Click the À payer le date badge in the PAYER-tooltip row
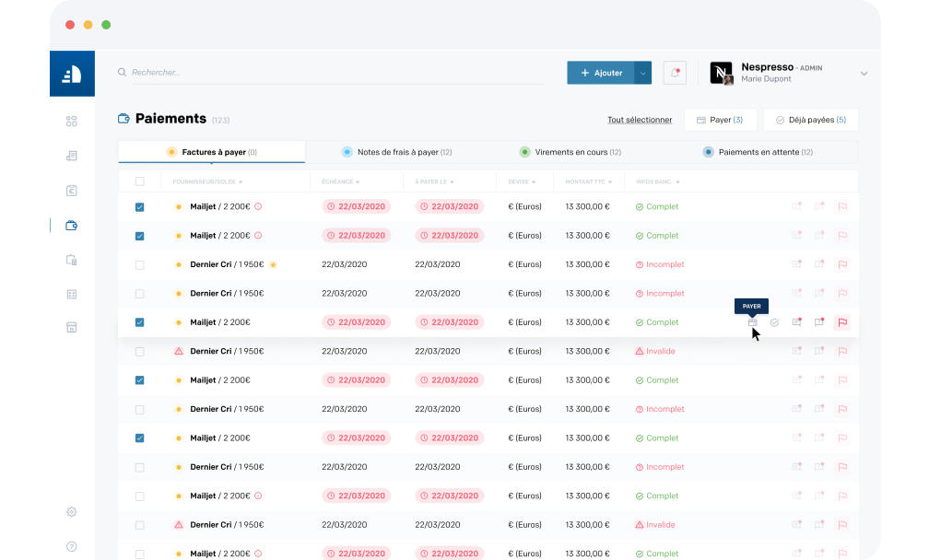929x560 pixels. tap(449, 322)
